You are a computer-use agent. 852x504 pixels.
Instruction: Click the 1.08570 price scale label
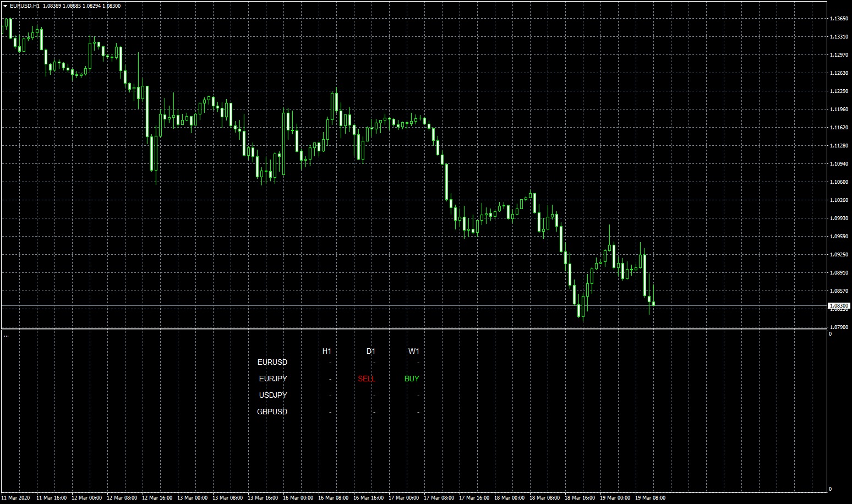[839, 291]
